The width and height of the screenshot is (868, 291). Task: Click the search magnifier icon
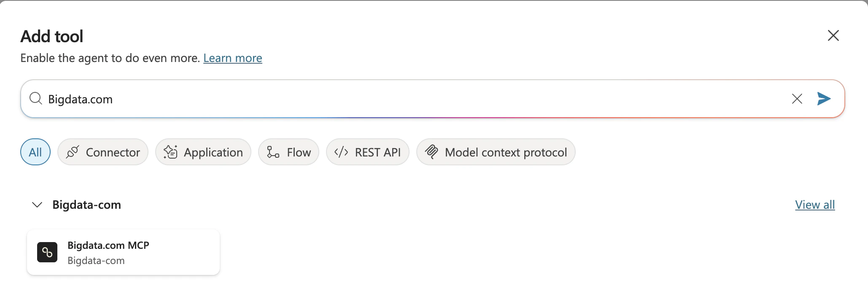click(36, 98)
